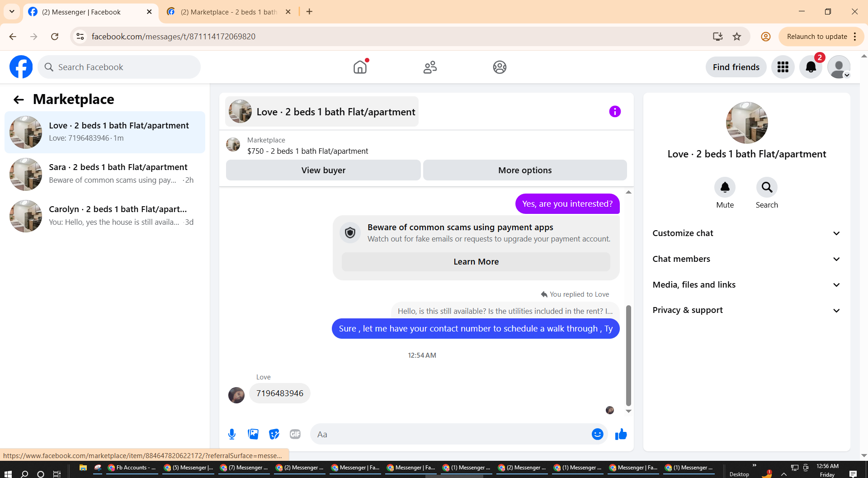Open Chrome profile icon
868x478 pixels.
(x=765, y=37)
